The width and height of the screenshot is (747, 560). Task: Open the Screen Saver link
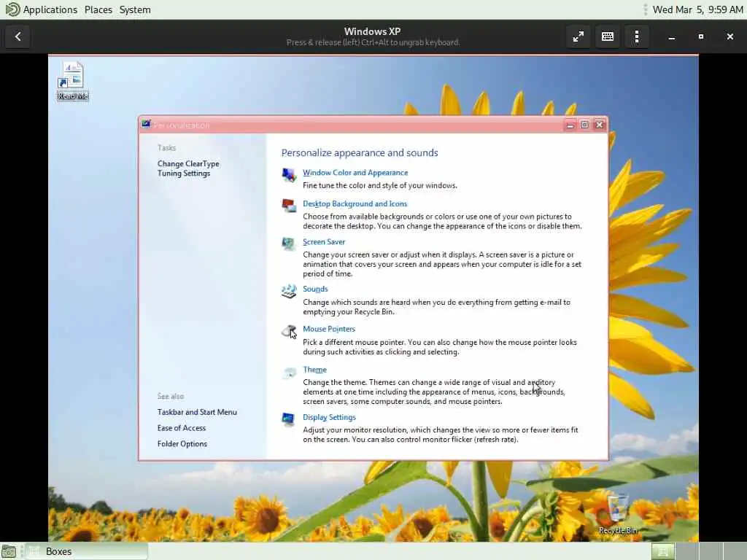click(324, 242)
